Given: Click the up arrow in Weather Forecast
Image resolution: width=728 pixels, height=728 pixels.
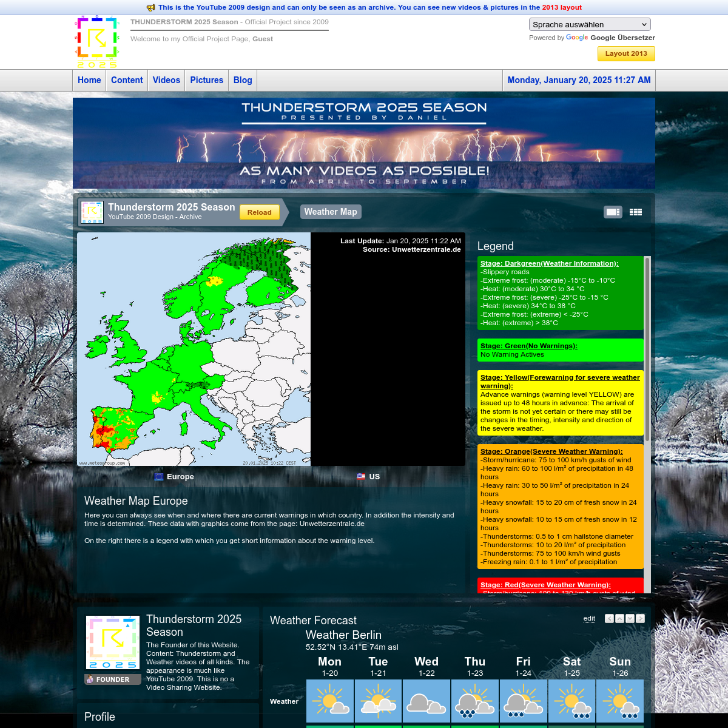Looking at the screenshot, I should pyautogui.click(x=619, y=619).
